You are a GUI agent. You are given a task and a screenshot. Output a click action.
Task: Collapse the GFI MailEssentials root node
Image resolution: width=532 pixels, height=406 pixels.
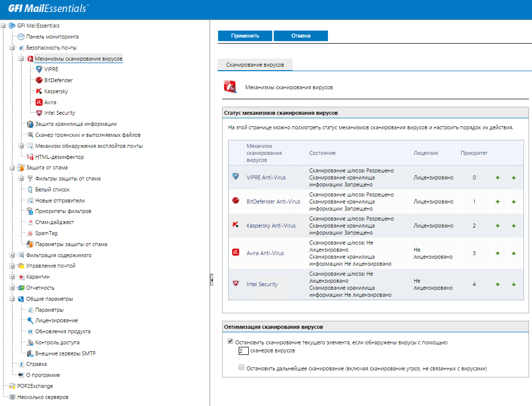[3, 26]
